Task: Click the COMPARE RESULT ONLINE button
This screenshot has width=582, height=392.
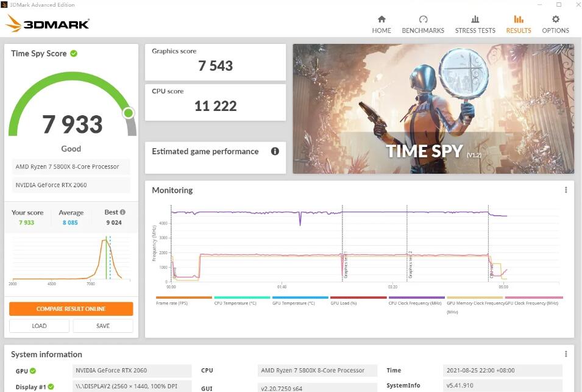Action: tap(71, 308)
